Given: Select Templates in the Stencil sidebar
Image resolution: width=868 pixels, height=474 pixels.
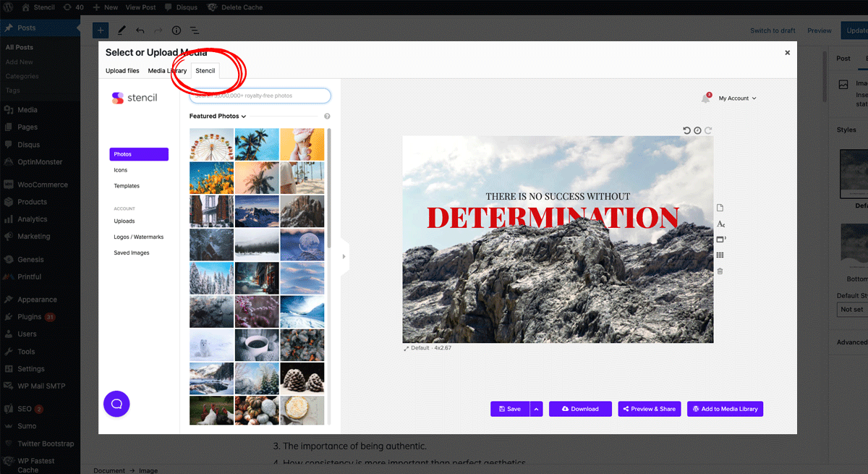Looking at the screenshot, I should [x=126, y=185].
